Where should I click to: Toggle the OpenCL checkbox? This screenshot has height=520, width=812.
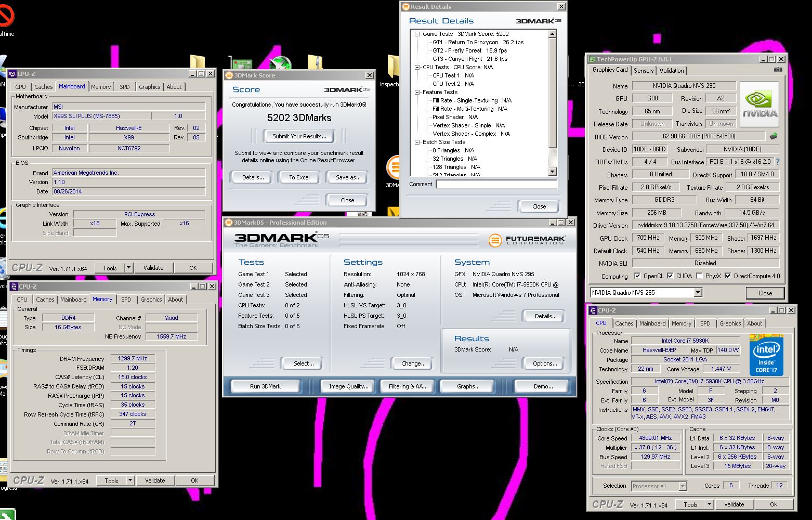pos(637,276)
